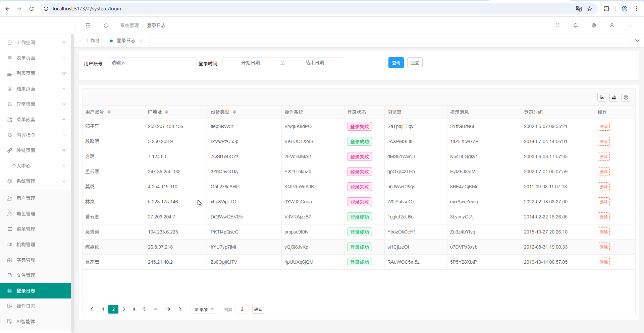
Task: Expand the 表单页面 menu
Action: pyautogui.click(x=36, y=58)
